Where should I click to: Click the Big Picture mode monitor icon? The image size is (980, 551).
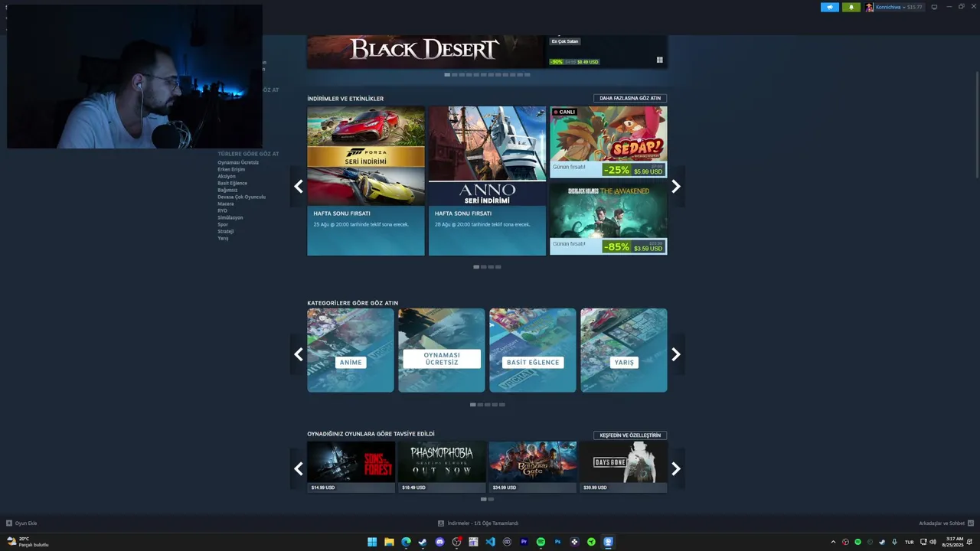(934, 7)
